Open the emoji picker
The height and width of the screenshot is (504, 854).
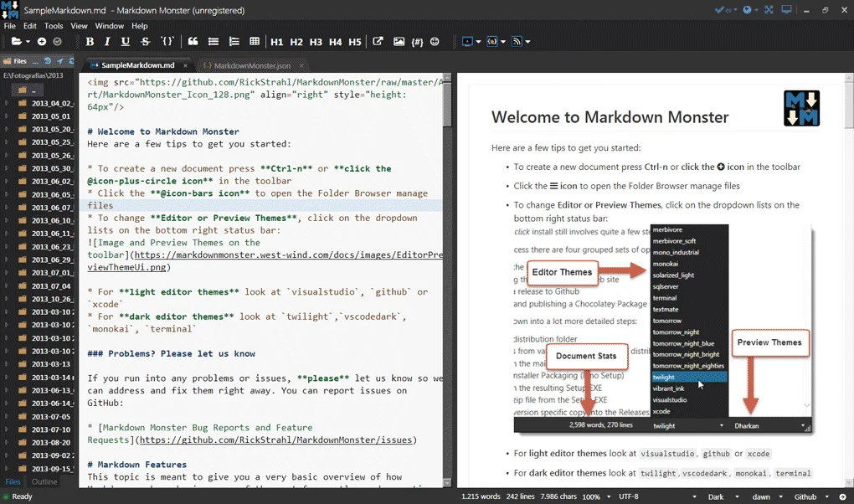coord(433,41)
